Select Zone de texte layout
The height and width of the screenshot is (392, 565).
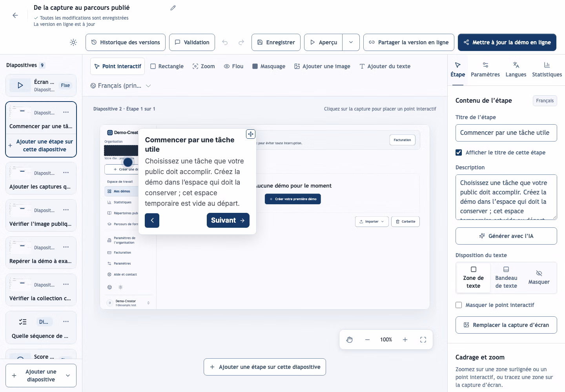tap(474, 278)
